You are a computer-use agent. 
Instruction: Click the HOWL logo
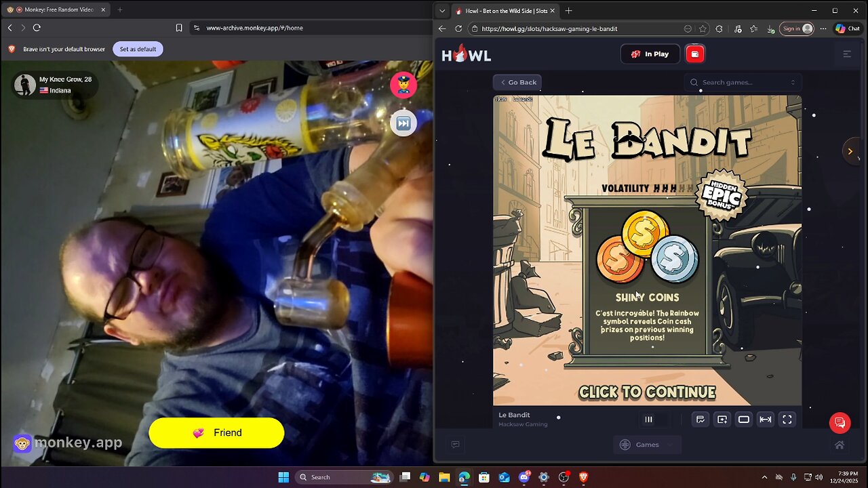467,54
